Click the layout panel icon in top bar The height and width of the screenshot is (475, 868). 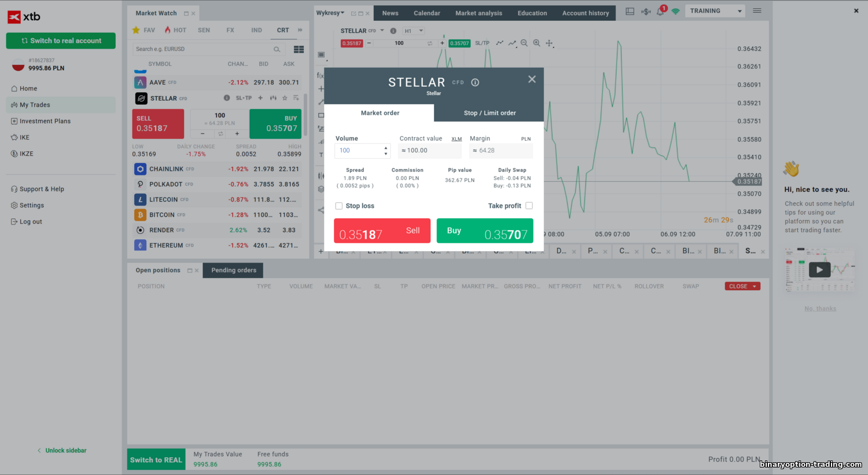click(x=630, y=12)
